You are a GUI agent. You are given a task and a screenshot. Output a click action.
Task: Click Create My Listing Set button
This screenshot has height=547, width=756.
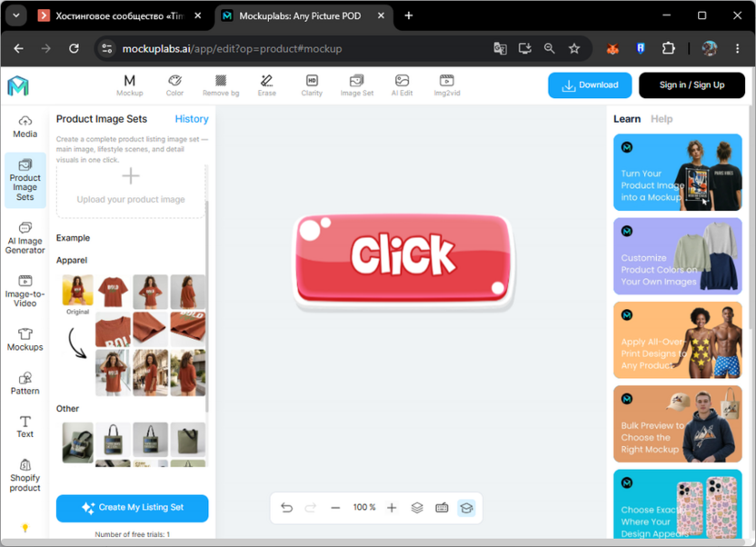tap(132, 508)
